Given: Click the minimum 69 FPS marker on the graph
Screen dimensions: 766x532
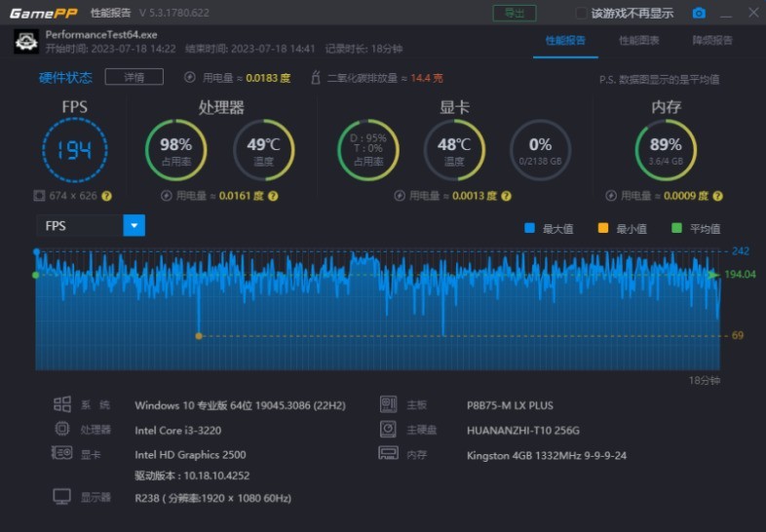Looking at the screenshot, I should 199,336.
